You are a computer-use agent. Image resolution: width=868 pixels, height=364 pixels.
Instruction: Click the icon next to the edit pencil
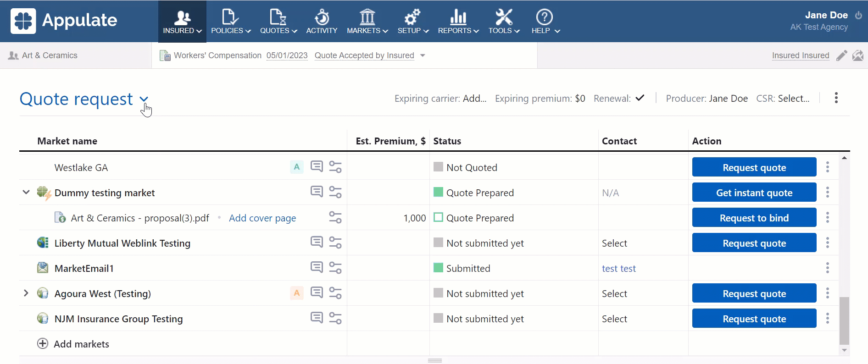coord(858,55)
